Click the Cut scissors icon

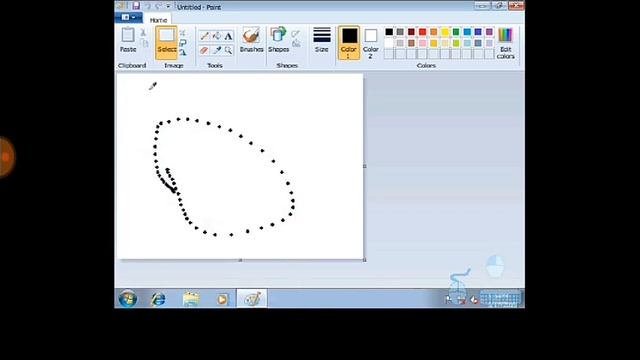[x=143, y=32]
